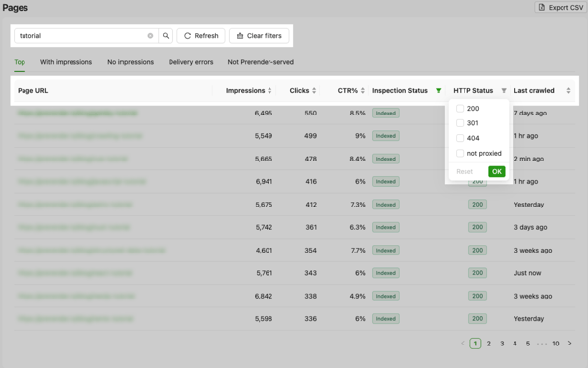Click Indexed badge in 550 clicks row
This screenshot has width=588, height=368.
click(x=386, y=114)
